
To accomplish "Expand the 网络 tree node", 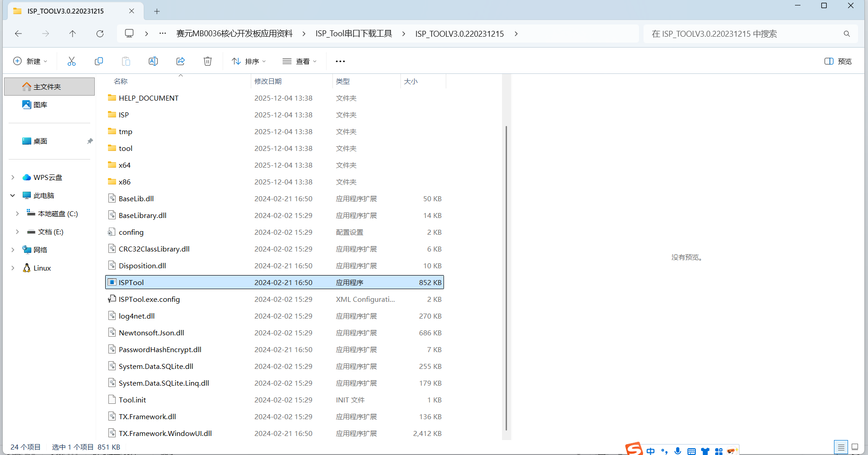I will click(13, 250).
